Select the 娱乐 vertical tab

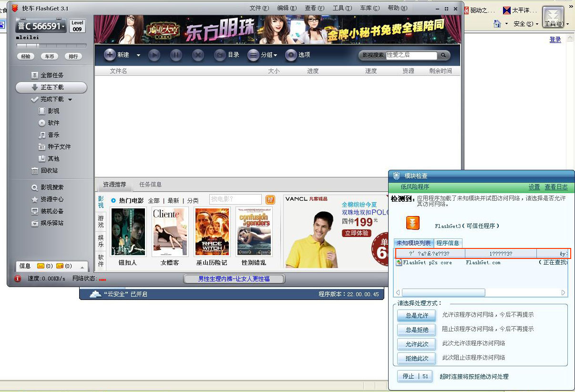click(x=101, y=240)
